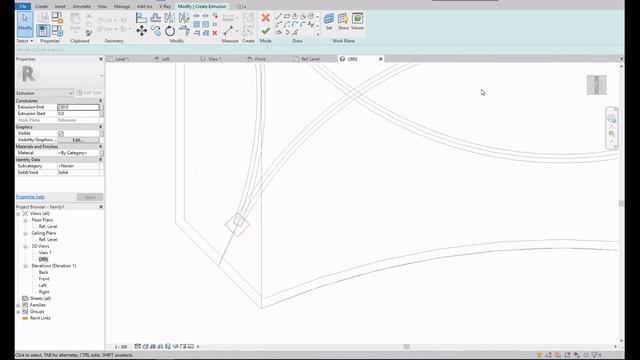Viewport: 640px width, 360px height.
Task: Click the horizontal scrollbar thumb below the canvas
Action: pos(406,347)
